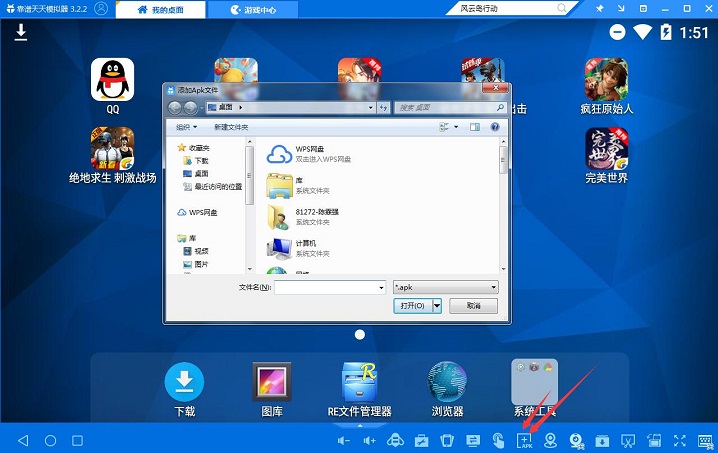Switch to the 游戏中心 tab
The width and height of the screenshot is (718, 453).
click(253, 9)
